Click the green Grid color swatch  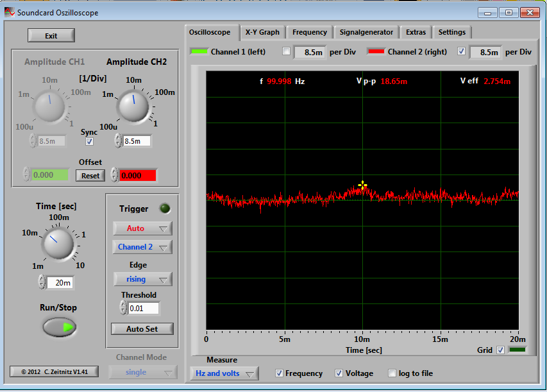click(518, 350)
